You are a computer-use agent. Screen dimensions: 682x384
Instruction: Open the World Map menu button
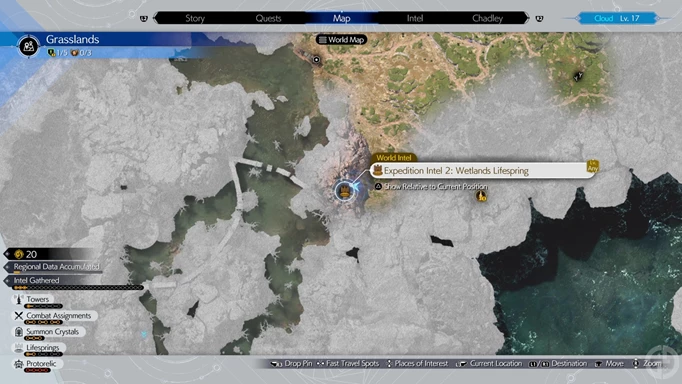click(341, 40)
